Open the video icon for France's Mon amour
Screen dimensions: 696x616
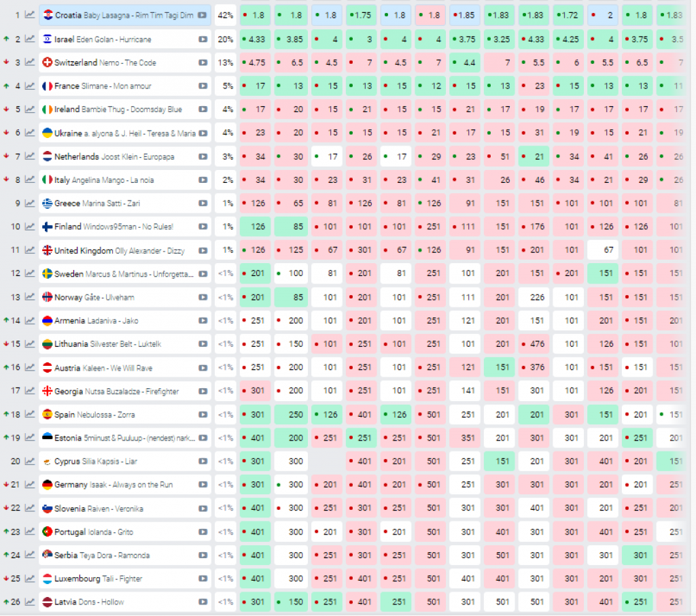click(203, 86)
